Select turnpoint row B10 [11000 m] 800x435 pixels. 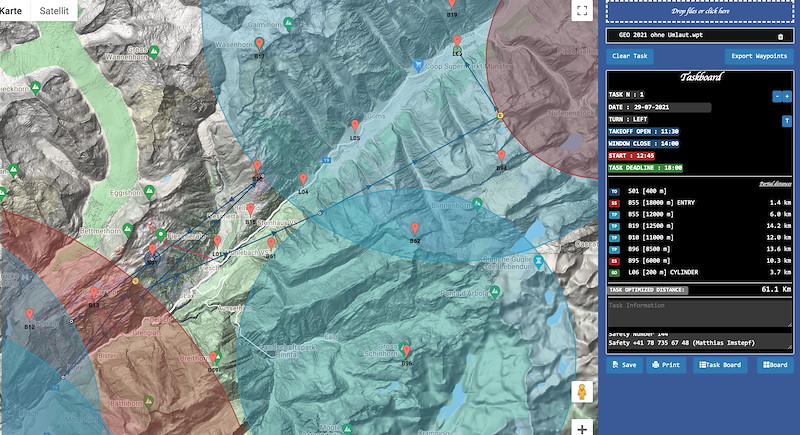coord(700,238)
